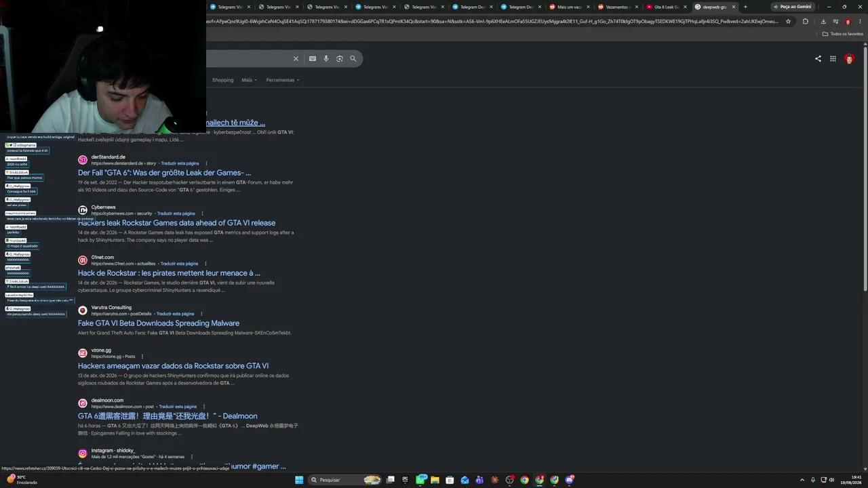Open File Explorer from the taskbar
Screen dimensions: 868x488
435,480
